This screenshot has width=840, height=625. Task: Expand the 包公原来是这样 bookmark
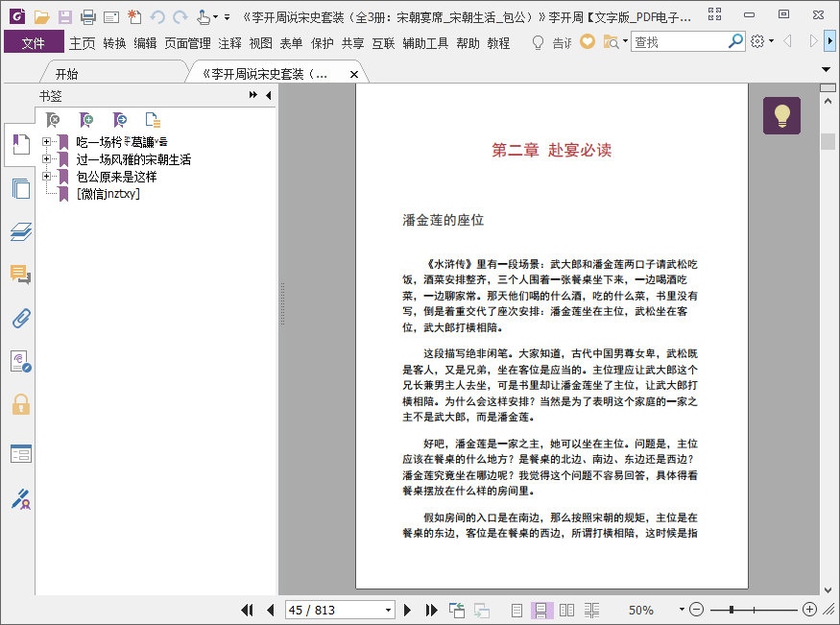(x=47, y=177)
